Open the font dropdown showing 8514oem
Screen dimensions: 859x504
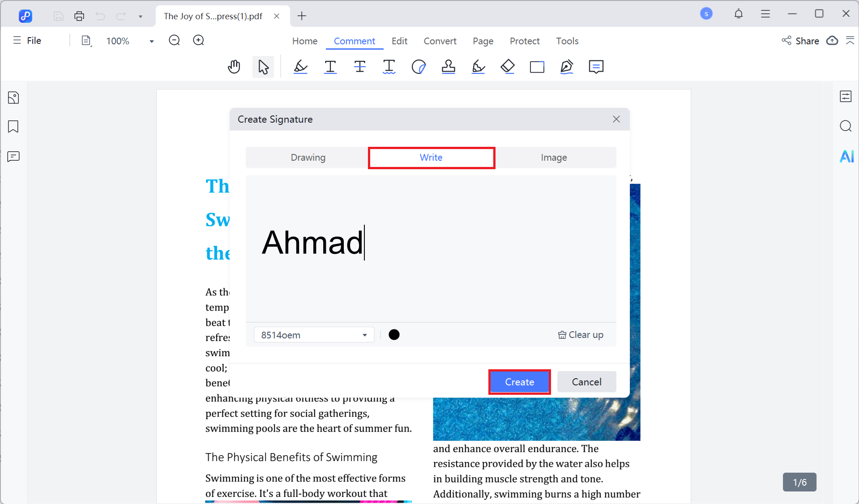[x=313, y=334]
